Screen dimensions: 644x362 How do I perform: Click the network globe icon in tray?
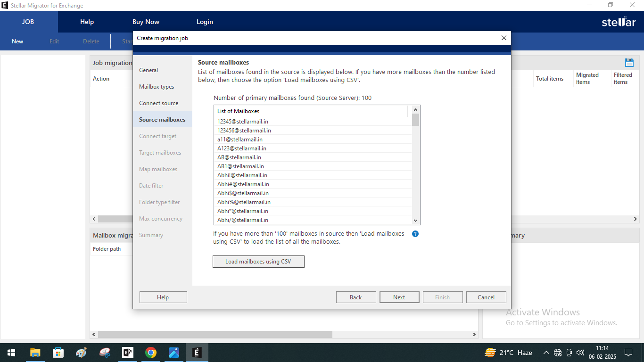pos(558,353)
